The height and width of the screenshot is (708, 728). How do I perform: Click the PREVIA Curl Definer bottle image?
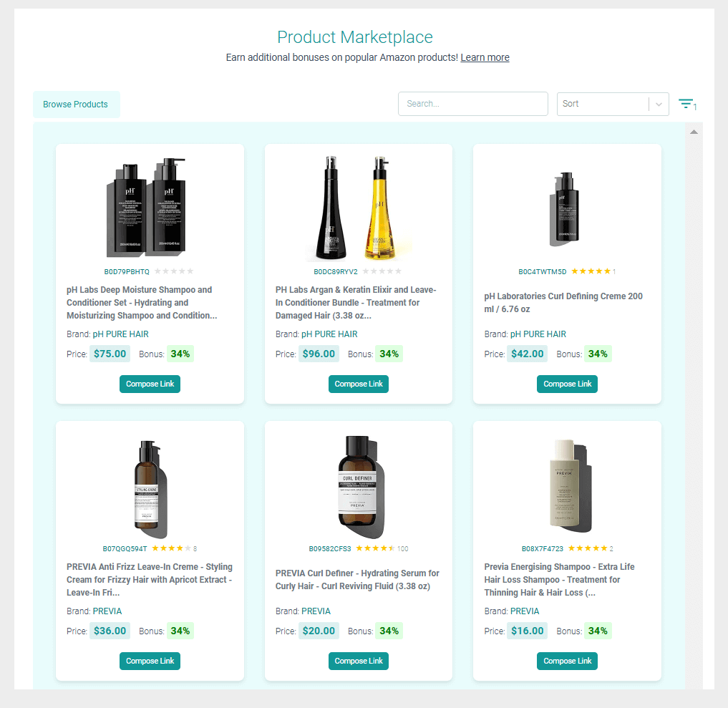[362, 487]
